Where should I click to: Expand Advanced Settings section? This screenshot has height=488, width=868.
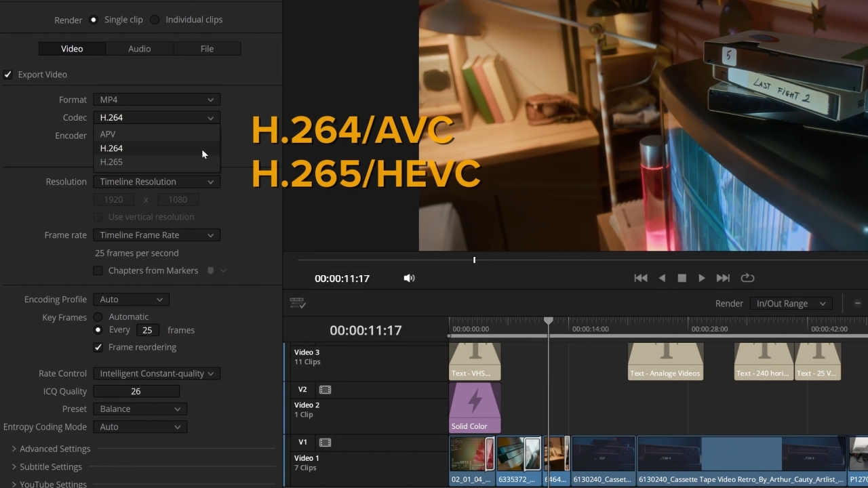pos(50,449)
